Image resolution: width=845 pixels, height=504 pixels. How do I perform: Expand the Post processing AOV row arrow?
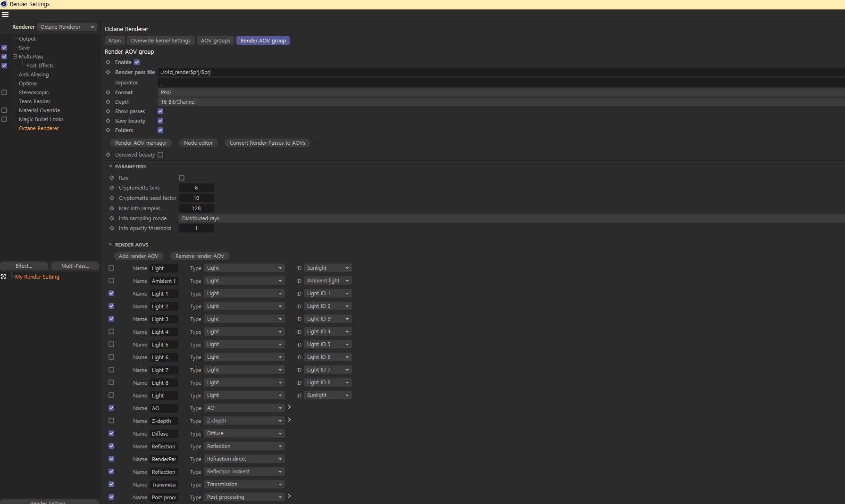[x=289, y=496]
